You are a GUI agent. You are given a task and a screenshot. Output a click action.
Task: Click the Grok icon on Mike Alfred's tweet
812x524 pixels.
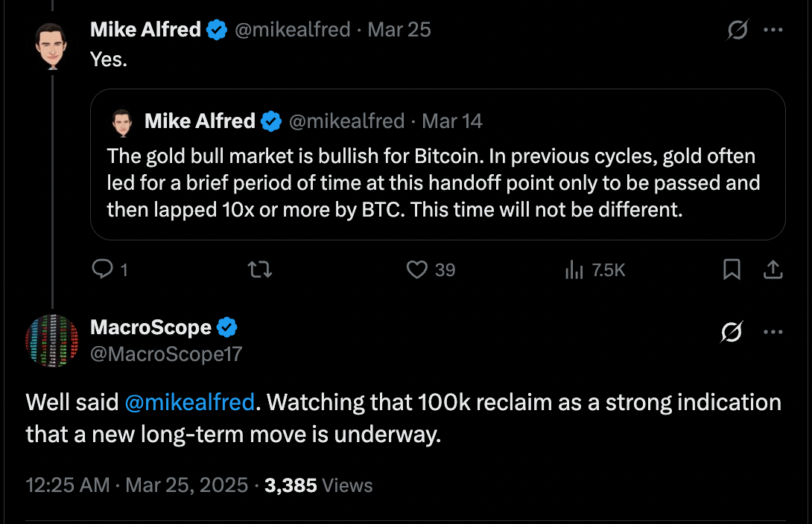click(737, 31)
